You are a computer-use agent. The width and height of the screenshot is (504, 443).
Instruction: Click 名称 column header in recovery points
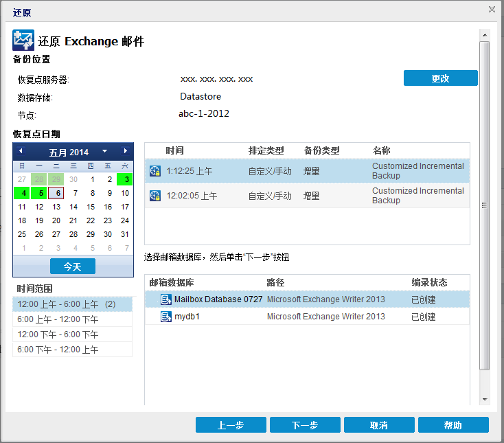381,150
